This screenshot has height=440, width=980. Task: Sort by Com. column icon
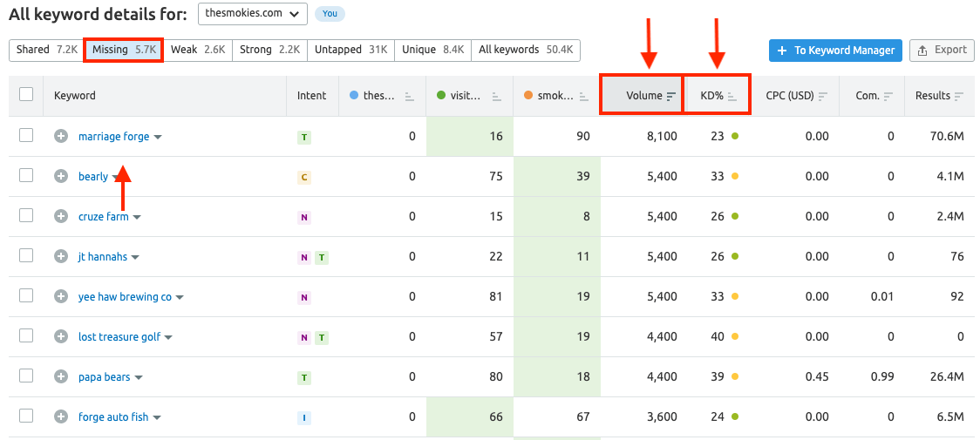pyautogui.click(x=888, y=96)
